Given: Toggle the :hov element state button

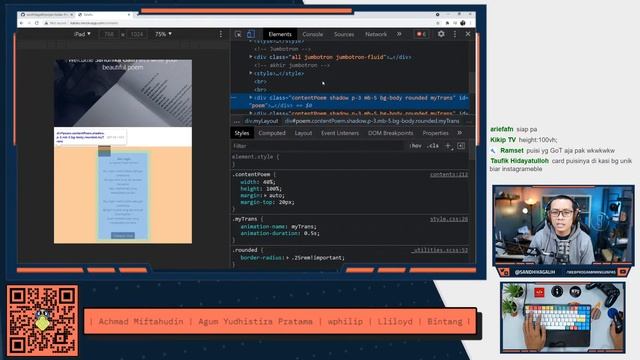Looking at the screenshot, I should [416, 146].
